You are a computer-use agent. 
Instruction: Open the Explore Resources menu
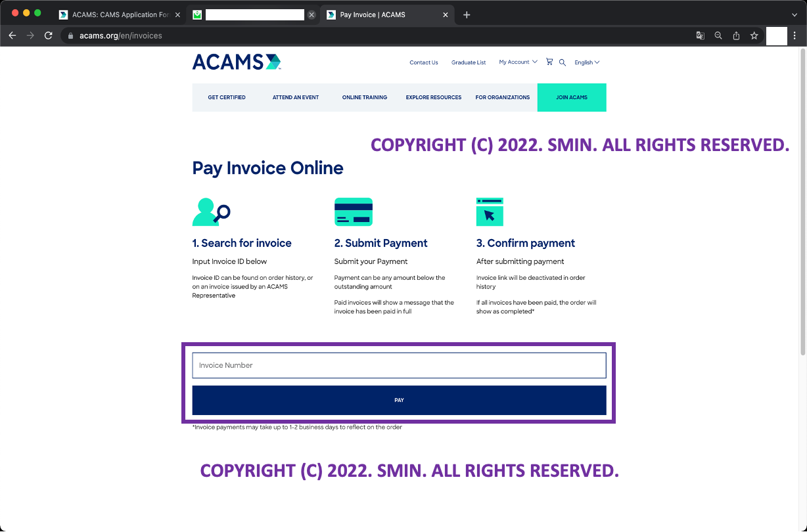click(x=434, y=97)
